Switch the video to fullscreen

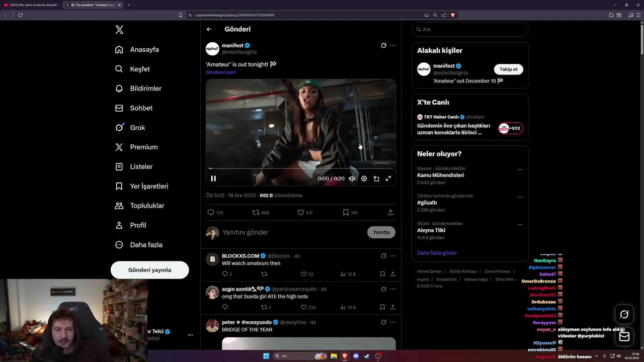tap(388, 178)
